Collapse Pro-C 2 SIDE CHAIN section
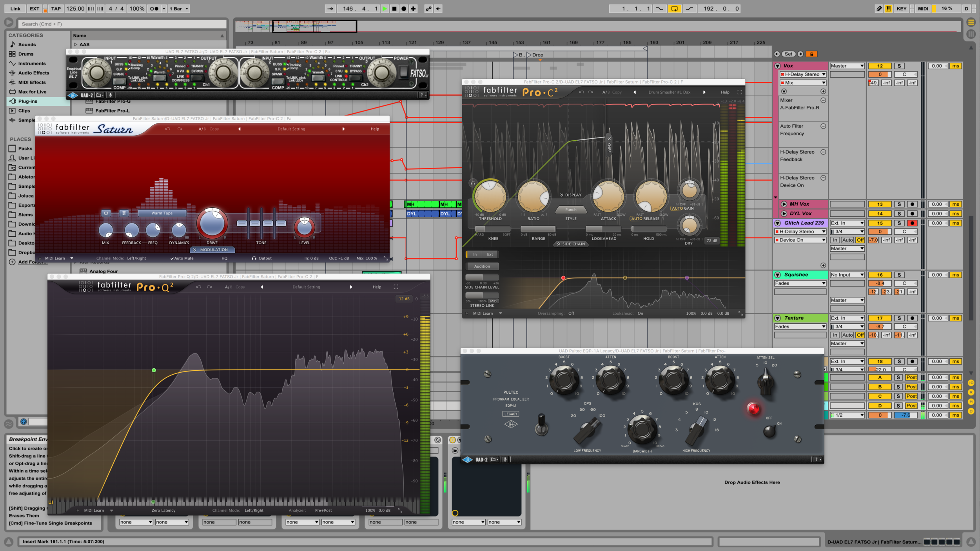 (x=571, y=244)
